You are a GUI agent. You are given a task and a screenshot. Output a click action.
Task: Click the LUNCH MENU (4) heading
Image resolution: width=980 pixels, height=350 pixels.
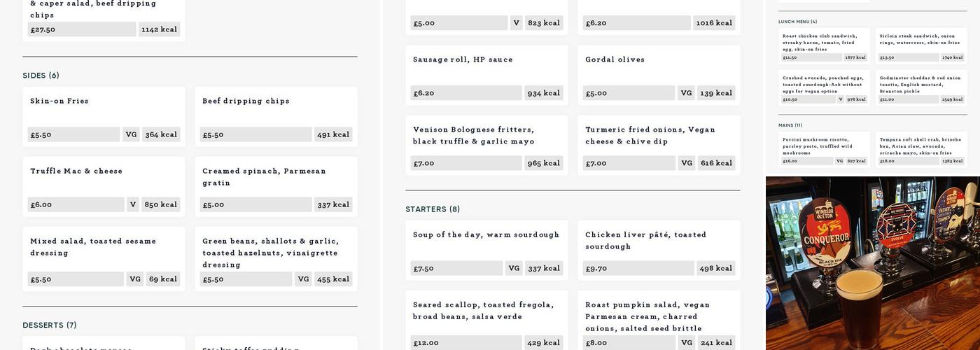coord(797,22)
